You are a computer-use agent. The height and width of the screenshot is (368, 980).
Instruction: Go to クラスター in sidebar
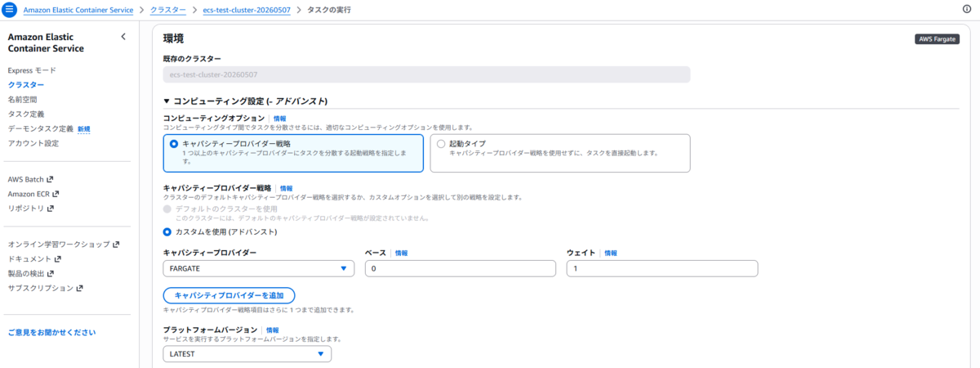point(26,84)
